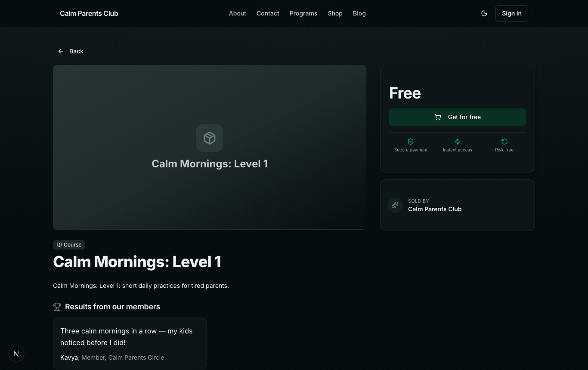This screenshot has width=588, height=370.
Task: Click the Calm Mornings: Level 1 page heading
Action: coord(137,262)
